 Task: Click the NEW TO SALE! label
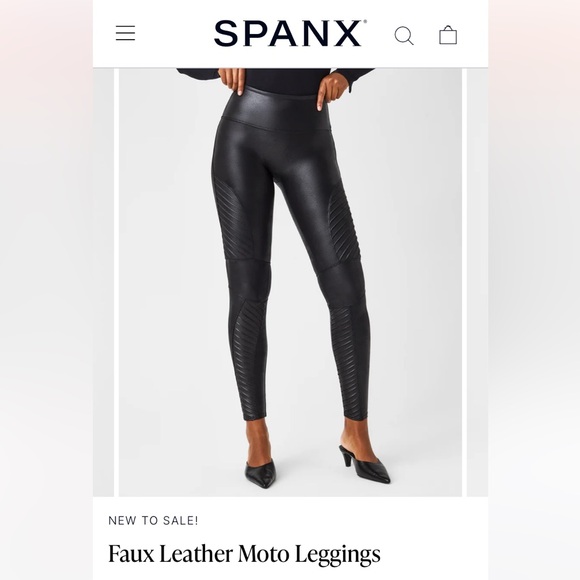[153, 521]
